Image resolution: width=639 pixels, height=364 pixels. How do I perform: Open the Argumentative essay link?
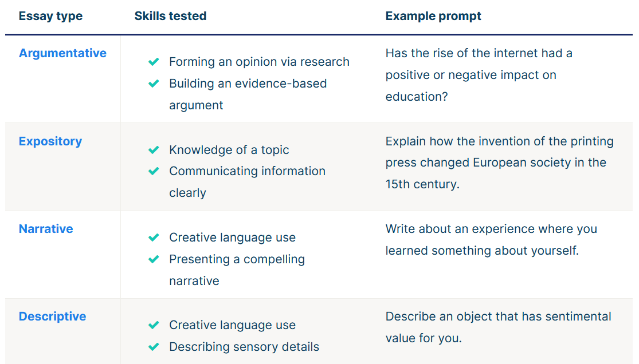pyautogui.click(x=62, y=53)
